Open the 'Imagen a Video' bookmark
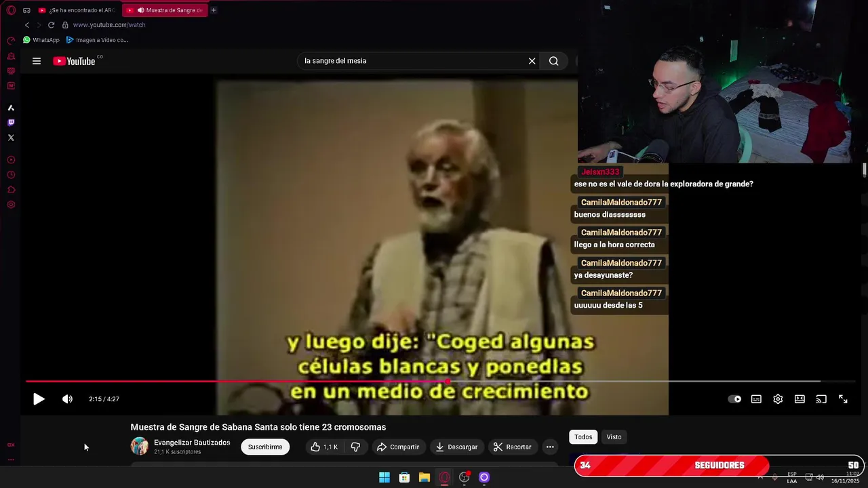 [x=97, y=40]
